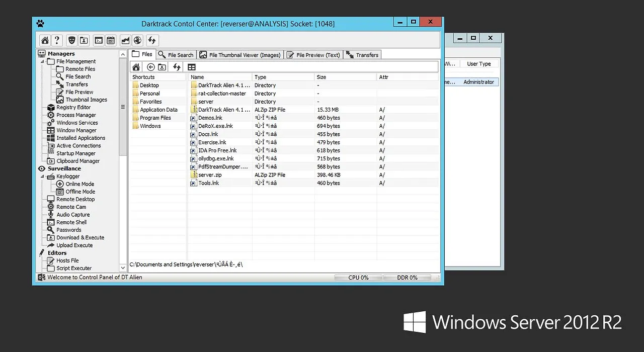This screenshot has height=352, width=644.
Task: Open Passwords in Surveillance tree
Action: click(69, 230)
